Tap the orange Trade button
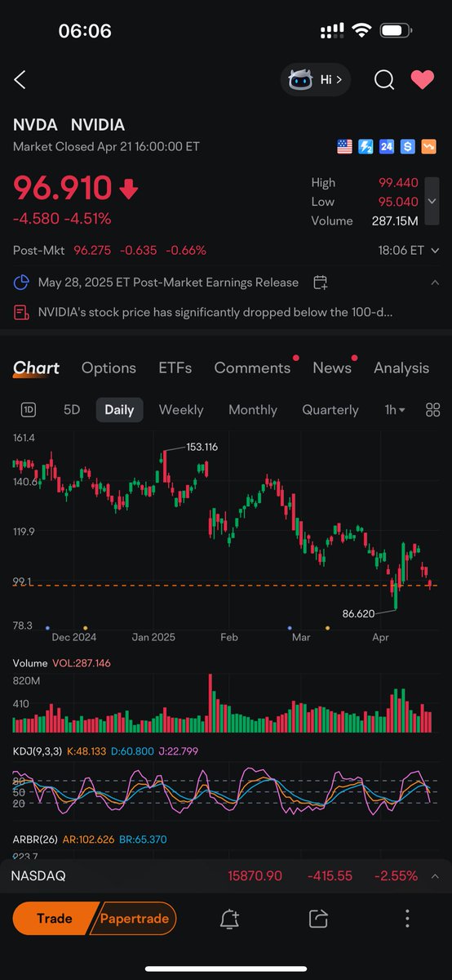Image resolution: width=452 pixels, height=980 pixels. [54, 919]
